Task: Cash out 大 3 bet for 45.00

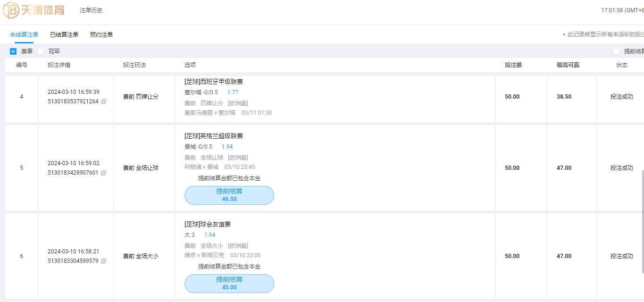Action: point(229,284)
